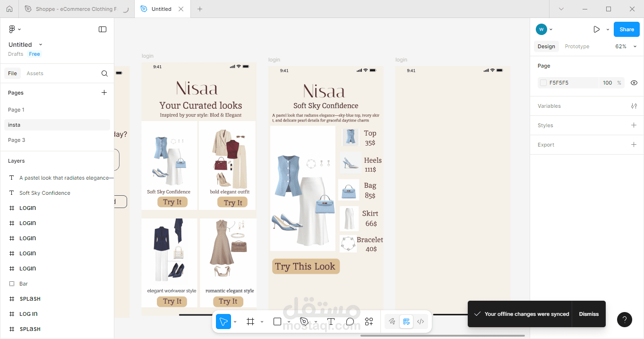The width and height of the screenshot is (644, 339).
Task: Select the Frame tool
Action: (x=250, y=322)
